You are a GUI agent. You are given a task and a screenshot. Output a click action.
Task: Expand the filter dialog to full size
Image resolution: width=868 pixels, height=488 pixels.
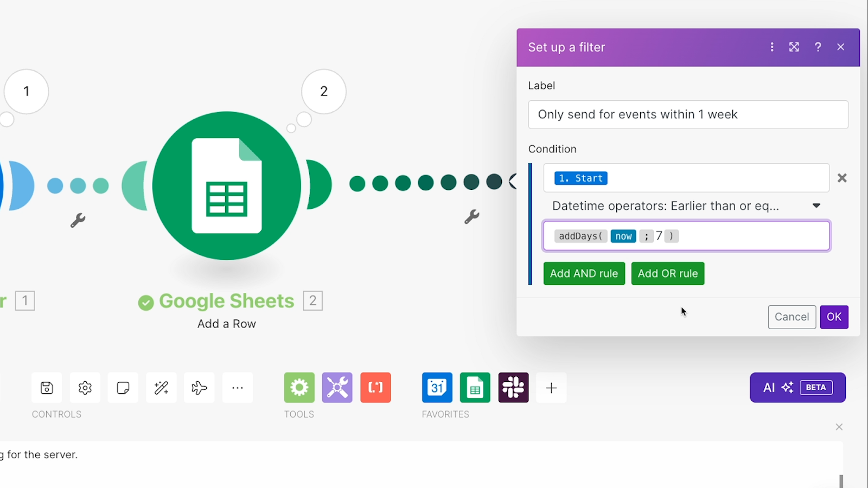pyautogui.click(x=794, y=47)
